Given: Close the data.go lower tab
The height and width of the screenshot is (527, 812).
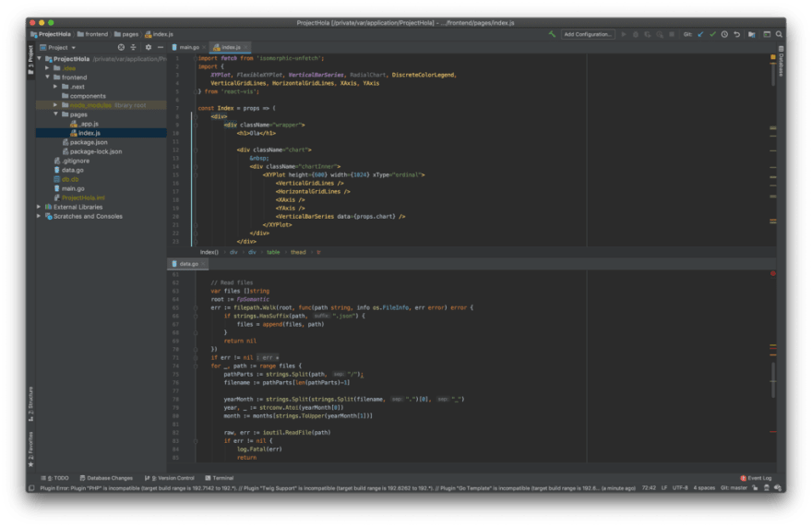Looking at the screenshot, I should [x=203, y=264].
